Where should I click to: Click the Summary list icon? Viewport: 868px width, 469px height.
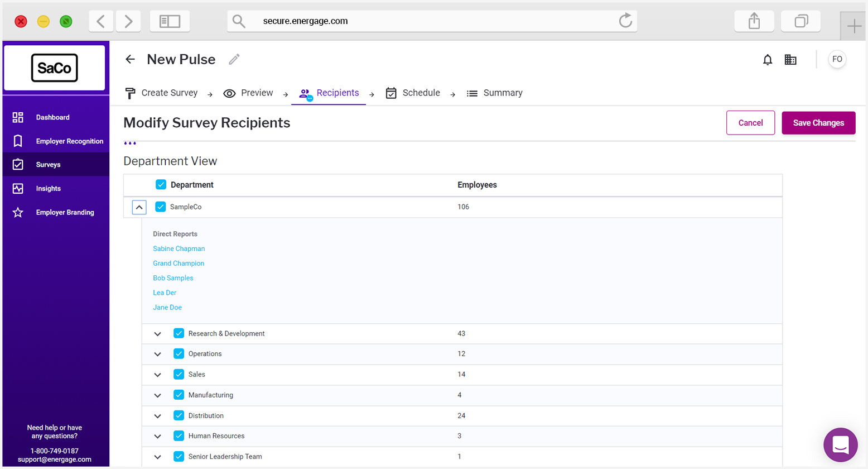click(x=472, y=93)
